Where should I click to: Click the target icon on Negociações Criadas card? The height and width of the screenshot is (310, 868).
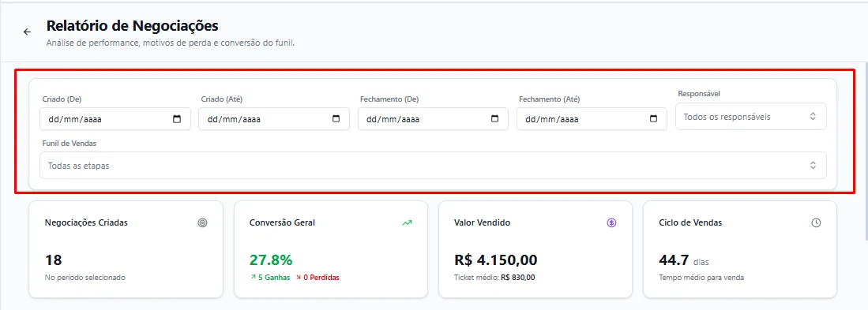pyautogui.click(x=203, y=222)
